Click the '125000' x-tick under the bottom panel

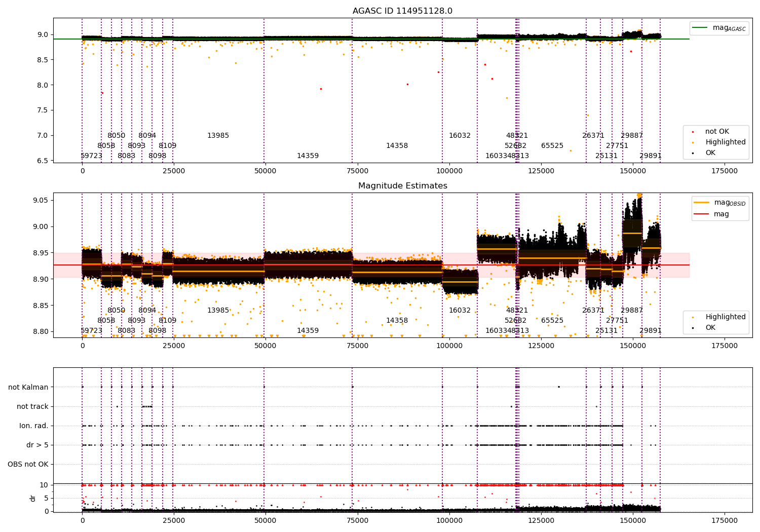(541, 521)
